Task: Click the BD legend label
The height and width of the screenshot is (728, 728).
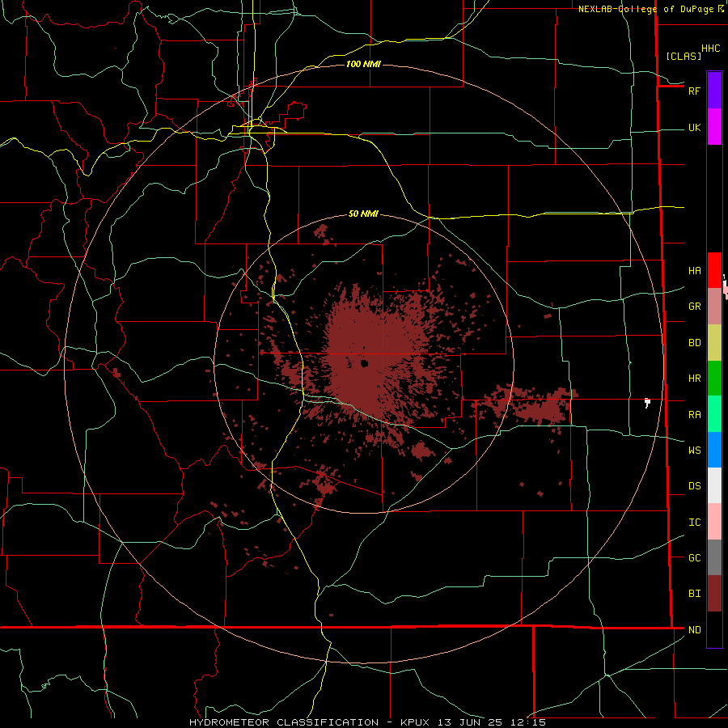Action: [x=695, y=343]
